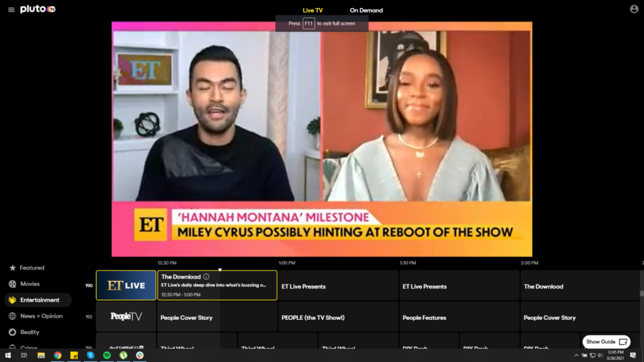644x362 pixels.
Task: Click channel number 192
Action: pyautogui.click(x=89, y=317)
